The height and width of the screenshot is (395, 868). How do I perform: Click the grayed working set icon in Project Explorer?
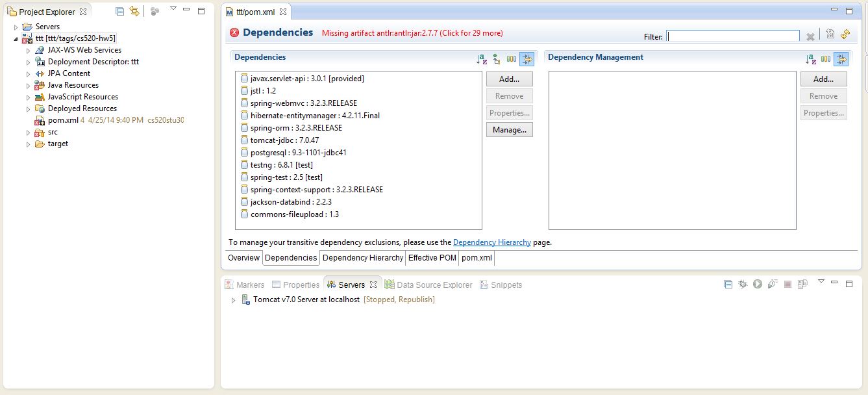154,11
